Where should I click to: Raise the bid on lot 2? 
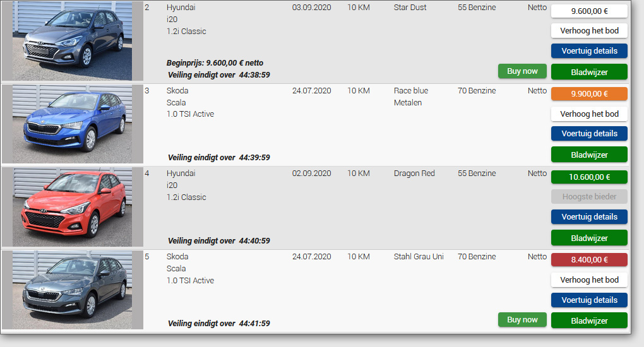[589, 31]
